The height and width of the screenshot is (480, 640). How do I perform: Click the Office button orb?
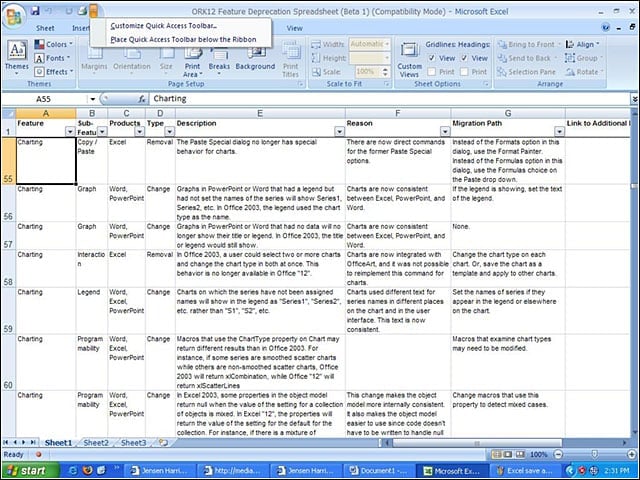[x=14, y=16]
